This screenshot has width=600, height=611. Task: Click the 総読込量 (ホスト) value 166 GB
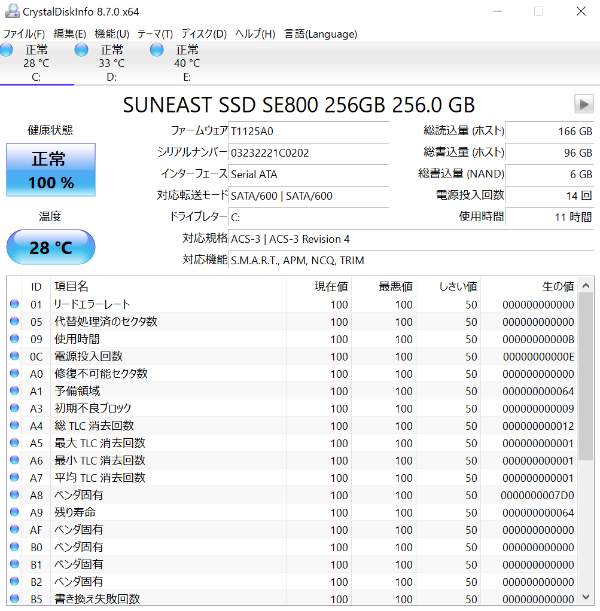click(x=550, y=131)
